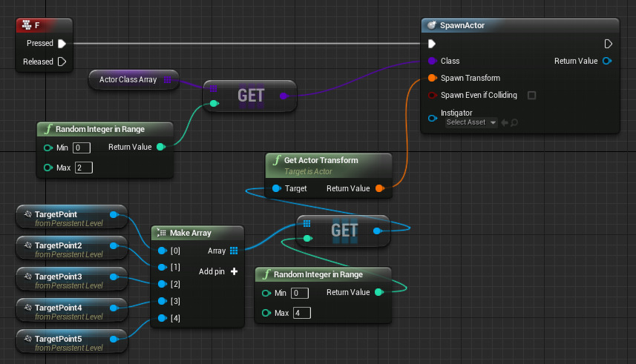Click the Released execution output pin
The width and height of the screenshot is (636, 364).
click(x=62, y=62)
